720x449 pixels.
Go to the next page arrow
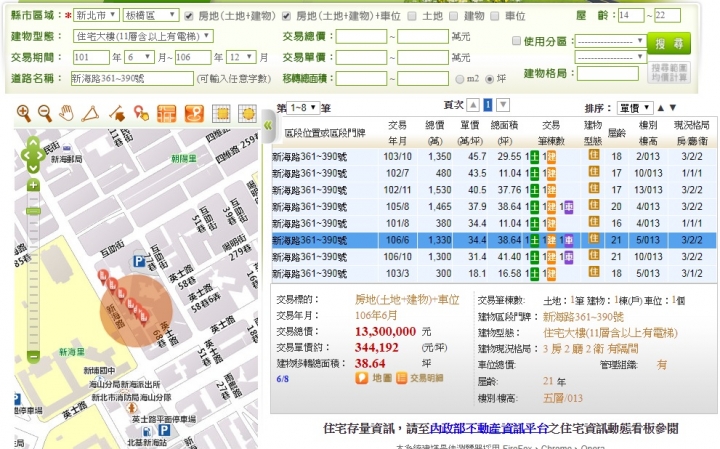pyautogui.click(x=503, y=105)
